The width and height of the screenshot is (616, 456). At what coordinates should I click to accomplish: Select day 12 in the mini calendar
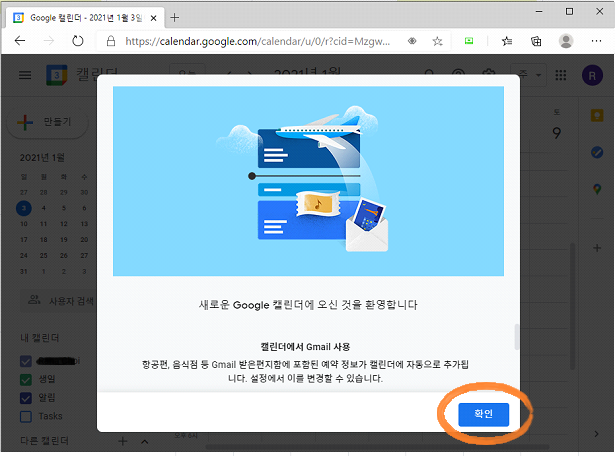(64, 224)
